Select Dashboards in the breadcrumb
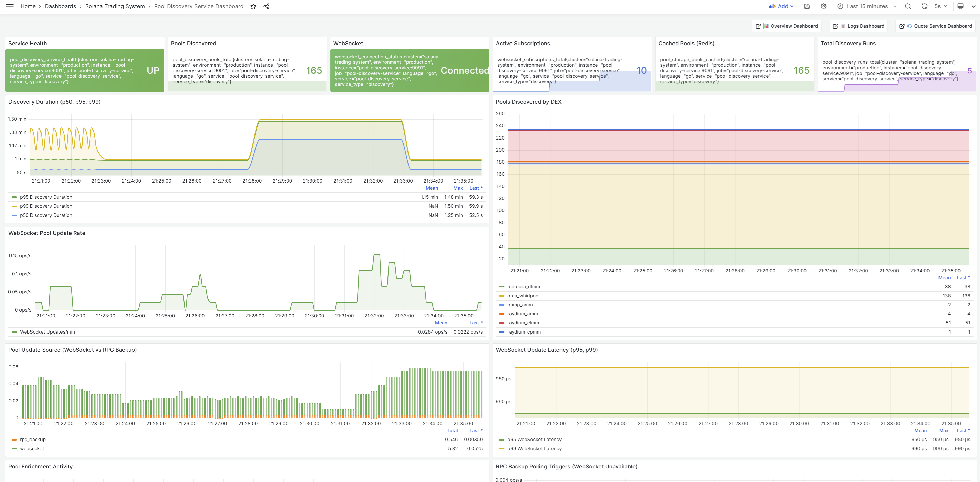The height and width of the screenshot is (482, 980). [x=60, y=6]
